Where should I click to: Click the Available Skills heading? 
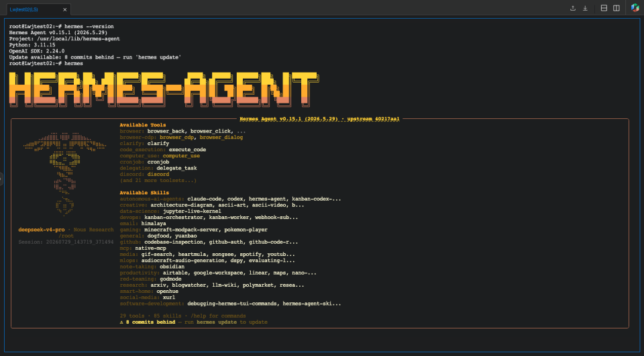coord(144,193)
